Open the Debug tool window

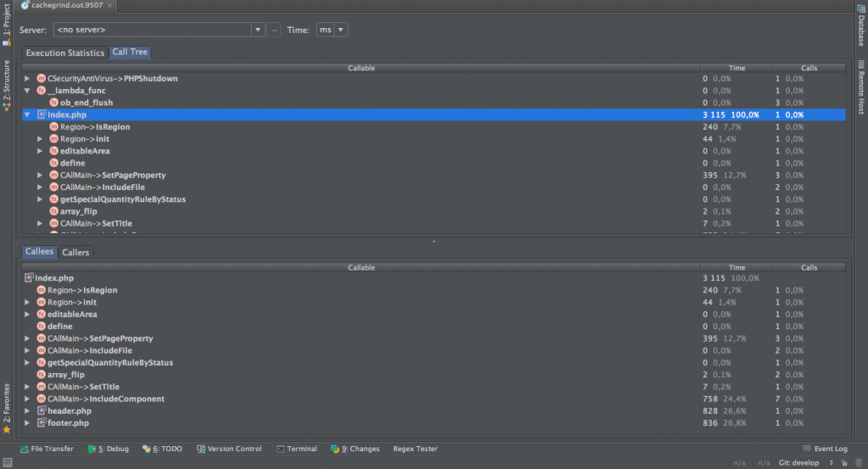coord(108,449)
